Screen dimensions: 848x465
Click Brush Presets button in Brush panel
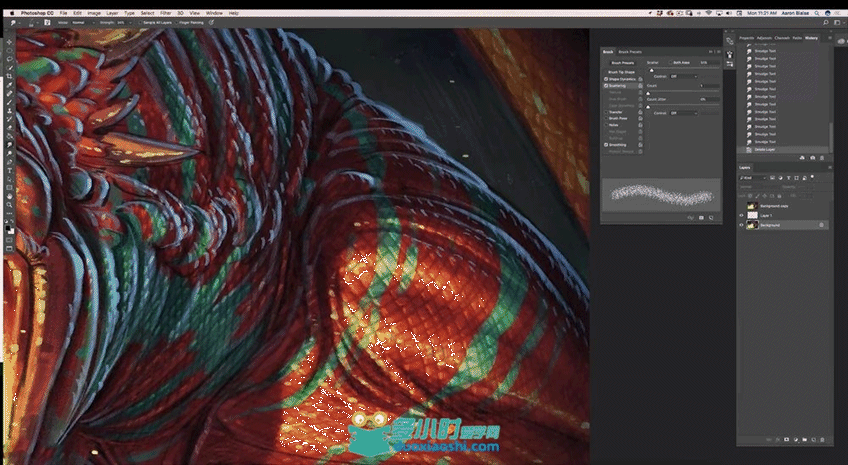click(x=623, y=63)
